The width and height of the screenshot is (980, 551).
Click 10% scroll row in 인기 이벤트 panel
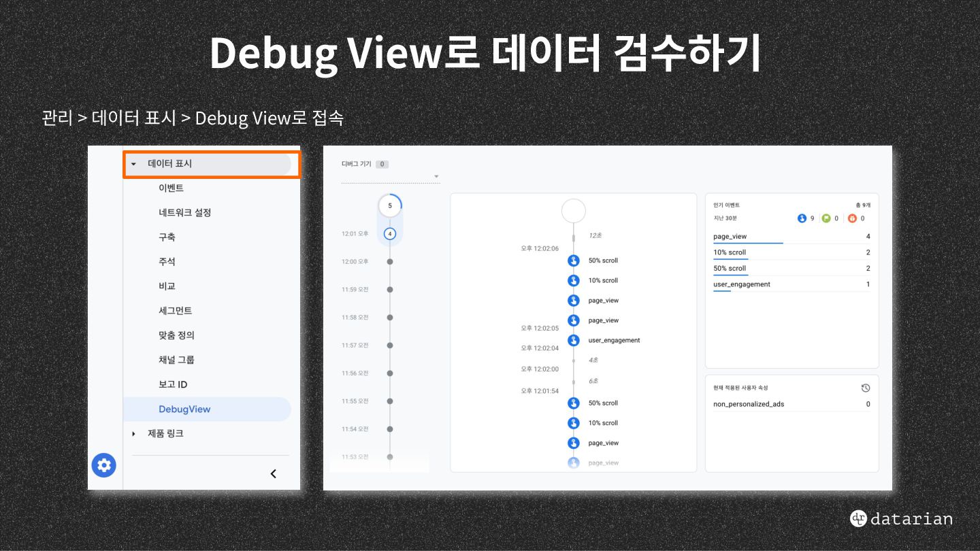791,252
